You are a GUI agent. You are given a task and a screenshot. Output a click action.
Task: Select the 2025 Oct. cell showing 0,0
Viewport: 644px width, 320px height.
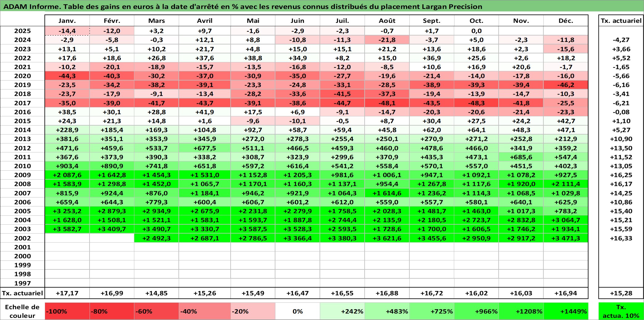click(476, 31)
